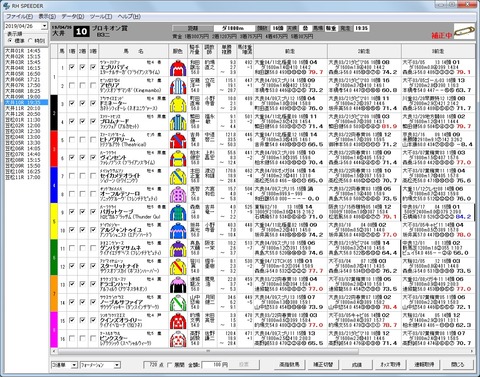Viewport: 480px width, 377px height.
Task: Click the horizontal scrollbar under the horse table
Action: point(262,351)
